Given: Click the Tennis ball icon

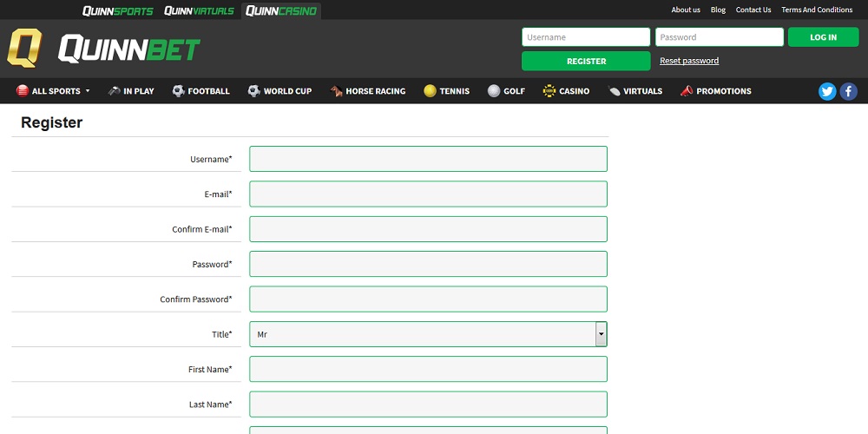Looking at the screenshot, I should coord(431,91).
